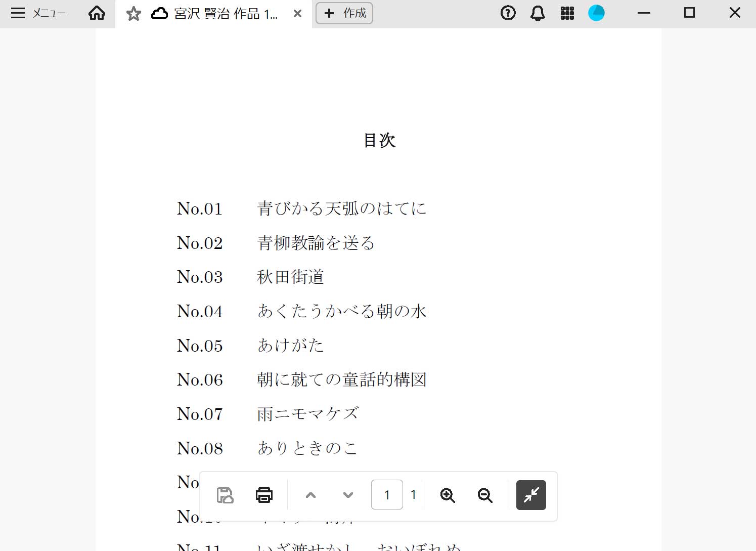This screenshot has height=551, width=756.
Task: Star the document with the favorite icon
Action: 134,14
